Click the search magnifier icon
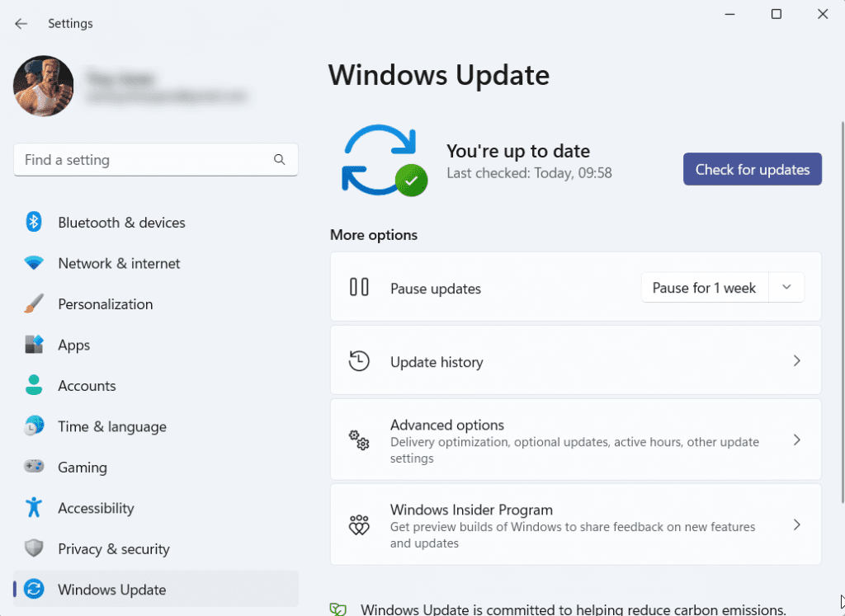Viewport: 845px width, 616px height. pos(279,159)
